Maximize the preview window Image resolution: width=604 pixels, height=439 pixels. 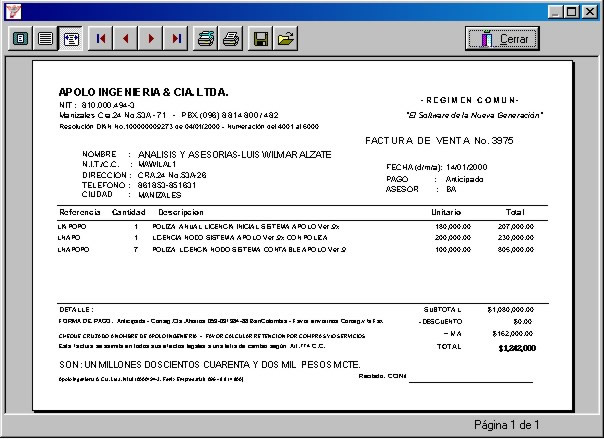coord(572,12)
